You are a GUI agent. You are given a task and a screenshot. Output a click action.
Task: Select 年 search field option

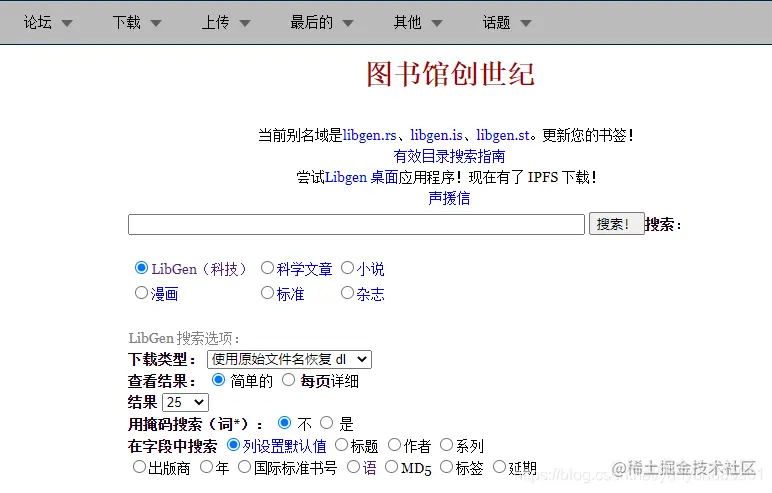pos(206,466)
